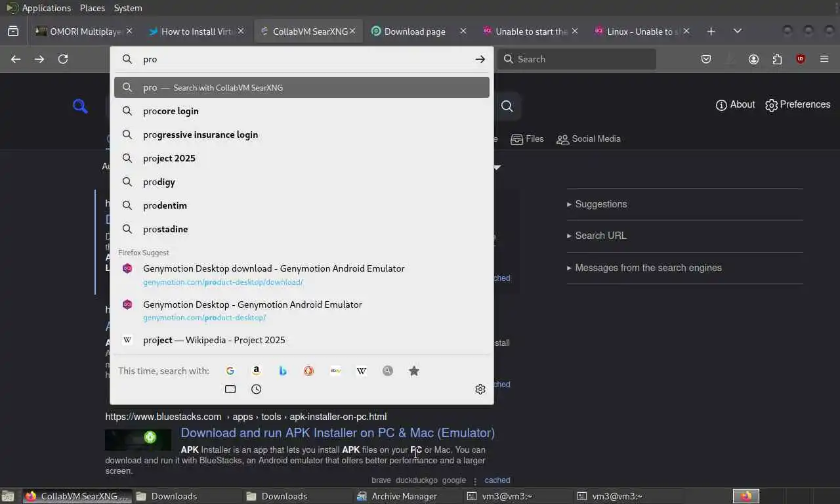Click the browser Back arrow

[x=16, y=59]
